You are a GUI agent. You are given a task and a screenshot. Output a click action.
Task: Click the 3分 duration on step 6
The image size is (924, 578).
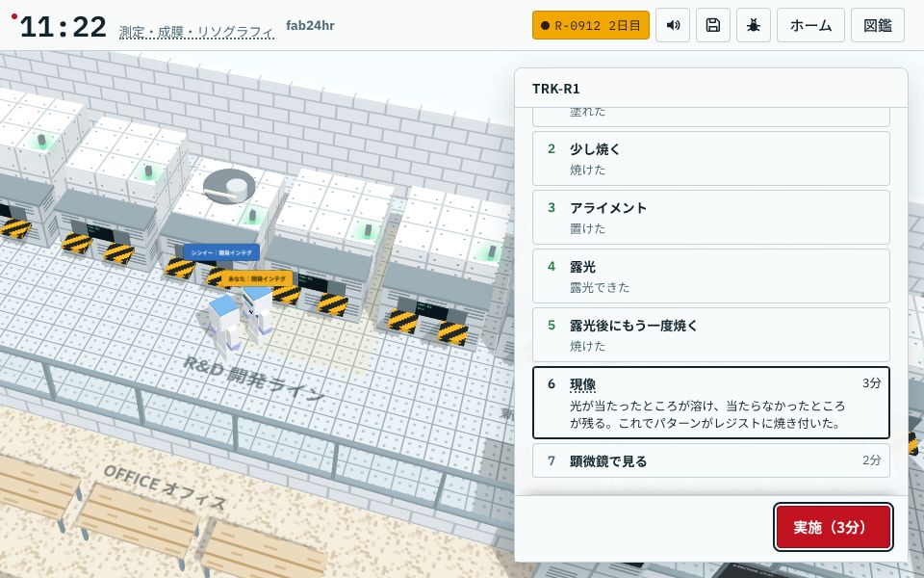(x=872, y=382)
